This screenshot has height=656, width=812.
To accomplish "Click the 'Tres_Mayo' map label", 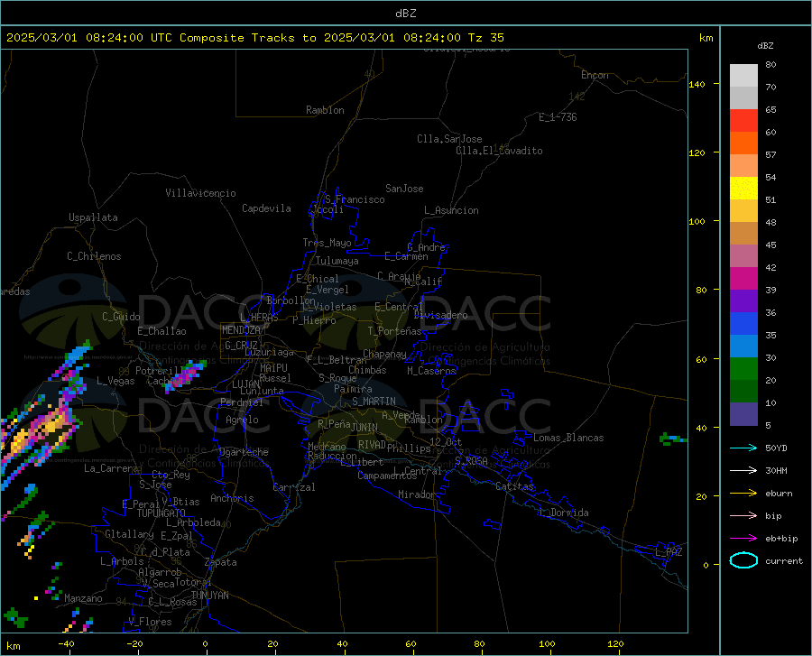I will (327, 243).
